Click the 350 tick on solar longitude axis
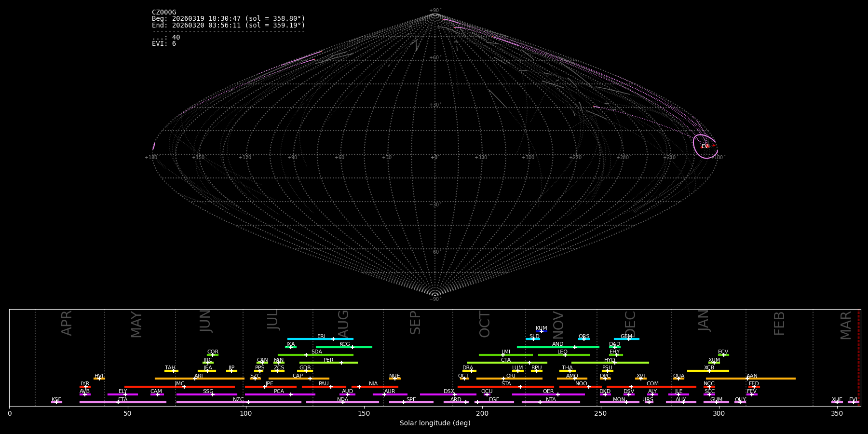The image size is (868, 434). (837, 413)
